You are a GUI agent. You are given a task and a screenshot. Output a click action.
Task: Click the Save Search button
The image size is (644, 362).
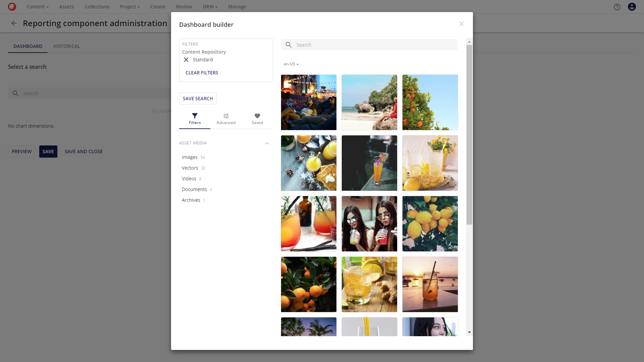coord(198,98)
